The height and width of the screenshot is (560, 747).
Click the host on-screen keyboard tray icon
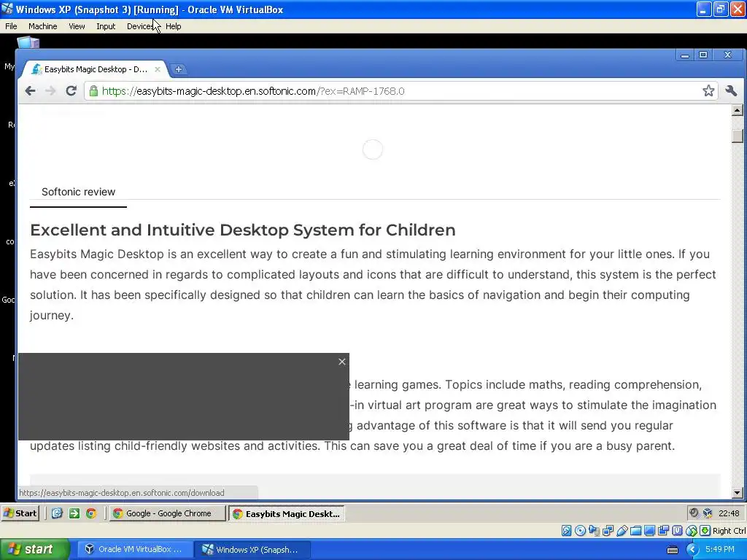point(672,550)
